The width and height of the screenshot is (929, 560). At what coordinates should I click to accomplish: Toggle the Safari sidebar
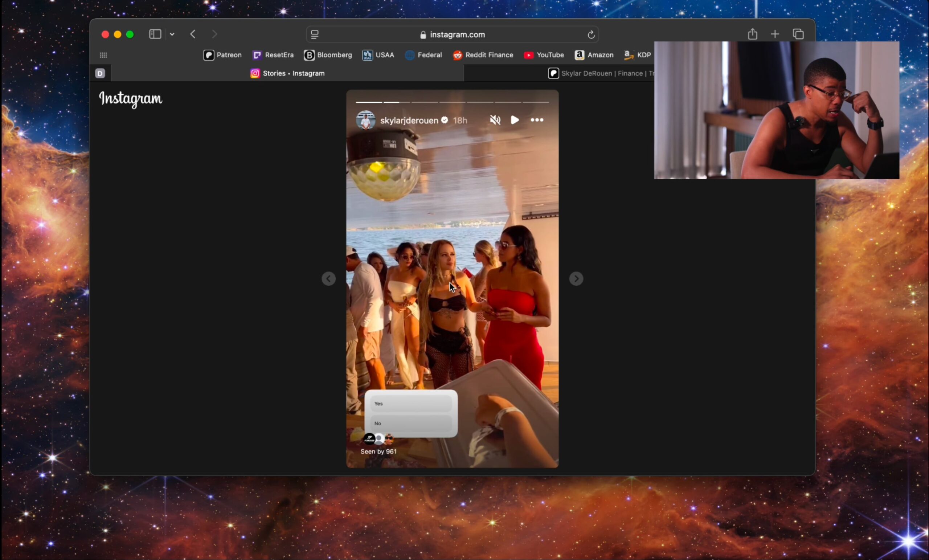(155, 34)
